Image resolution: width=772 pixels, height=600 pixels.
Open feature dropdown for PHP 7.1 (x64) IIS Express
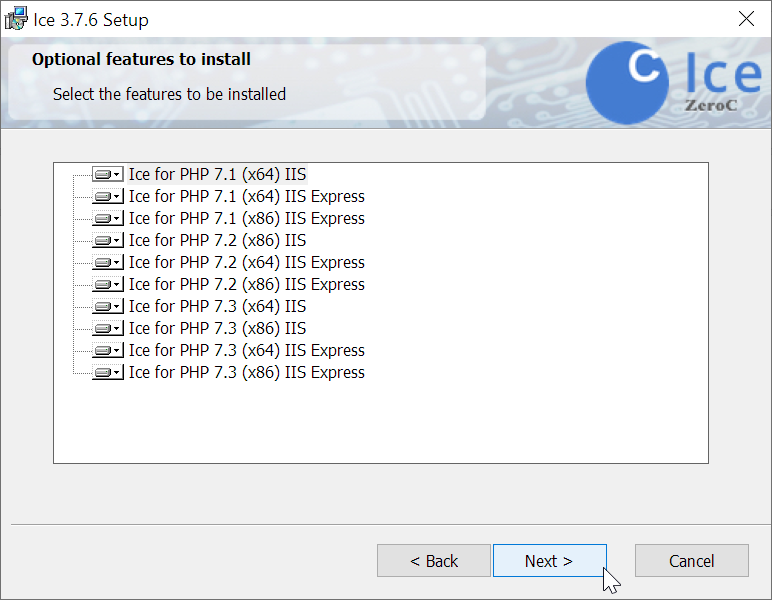pos(107,196)
